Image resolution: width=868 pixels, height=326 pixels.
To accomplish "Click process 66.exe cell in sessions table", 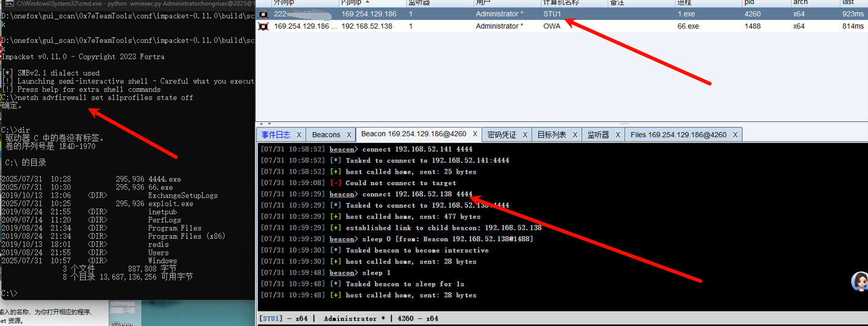I will pyautogui.click(x=688, y=26).
